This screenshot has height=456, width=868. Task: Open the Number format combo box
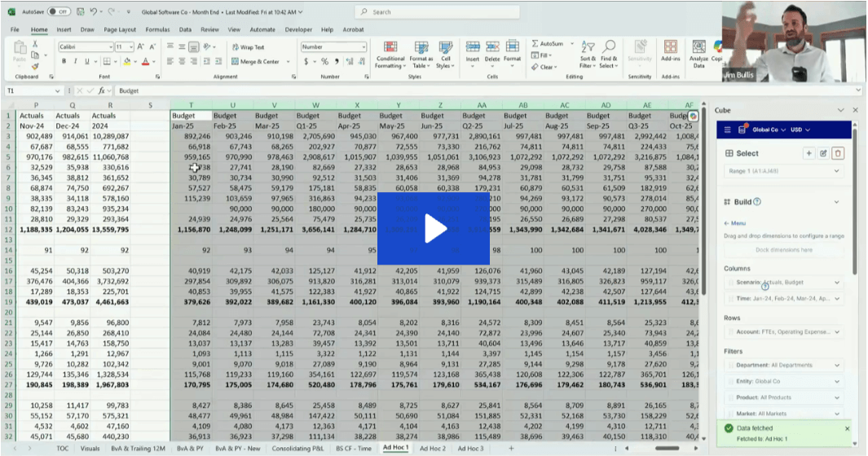333,47
